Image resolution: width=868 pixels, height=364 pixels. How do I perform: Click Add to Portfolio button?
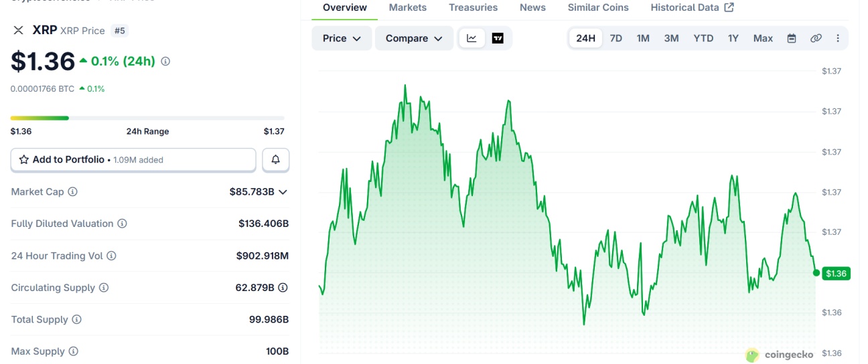[133, 160]
